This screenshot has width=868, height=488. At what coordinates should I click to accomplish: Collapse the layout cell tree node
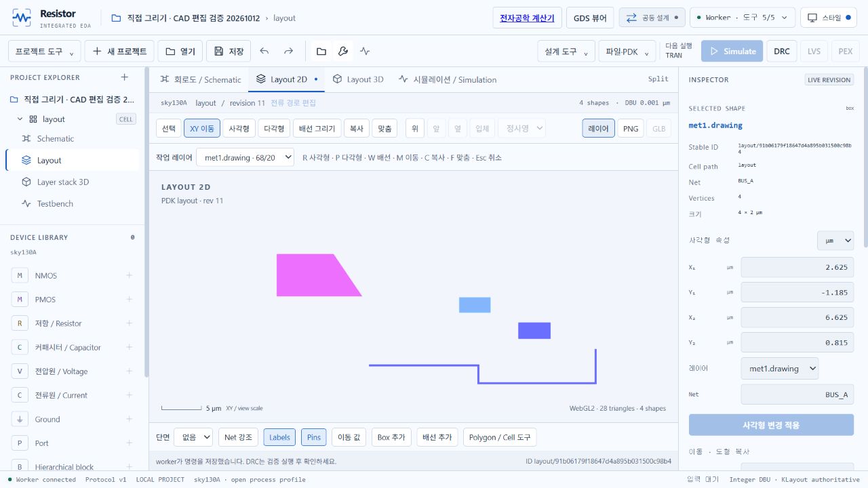pyautogui.click(x=20, y=119)
